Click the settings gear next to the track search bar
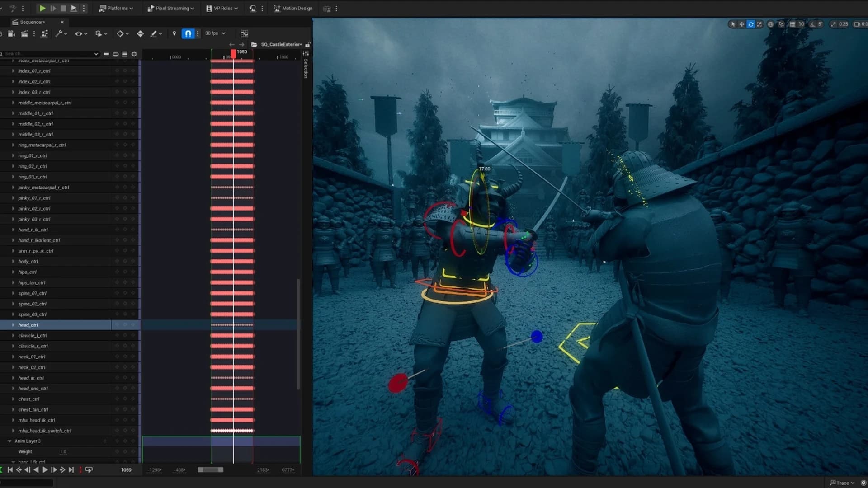Screen dimensions: 868x488 pos(134,53)
